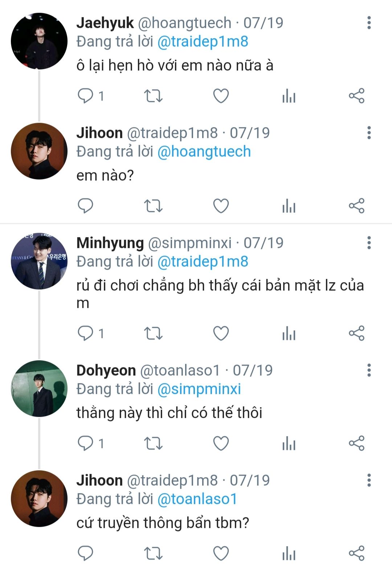Viewport: 392px width, 569px height.
Task: View analytics for Jihoon's "em nào?" tweet
Action: 289,206
